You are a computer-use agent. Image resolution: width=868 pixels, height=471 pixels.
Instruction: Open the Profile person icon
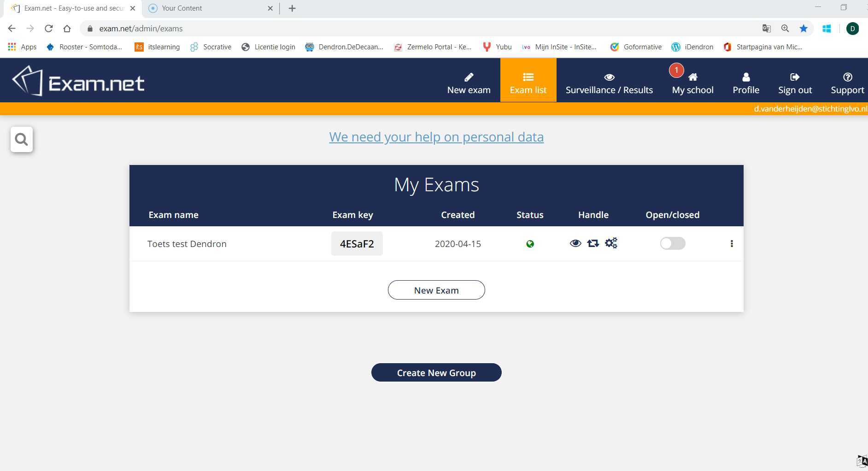pos(745,77)
